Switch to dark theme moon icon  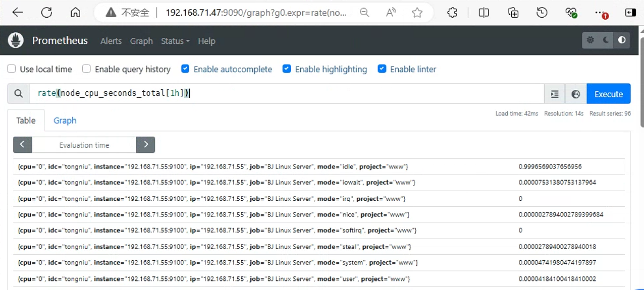pos(606,40)
